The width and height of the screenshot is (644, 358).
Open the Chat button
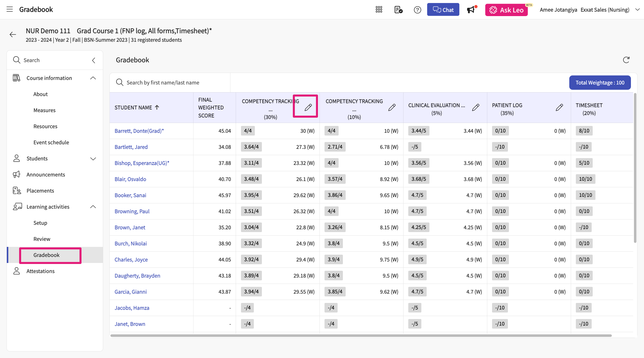click(443, 10)
